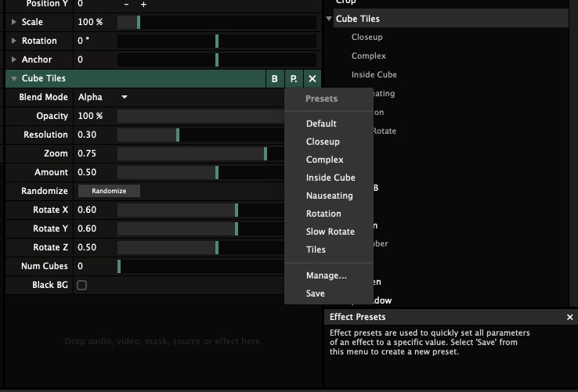Screen dimensions: 578x392
Task: Open the Blend Mode dropdown
Action: pyautogui.click(x=103, y=97)
